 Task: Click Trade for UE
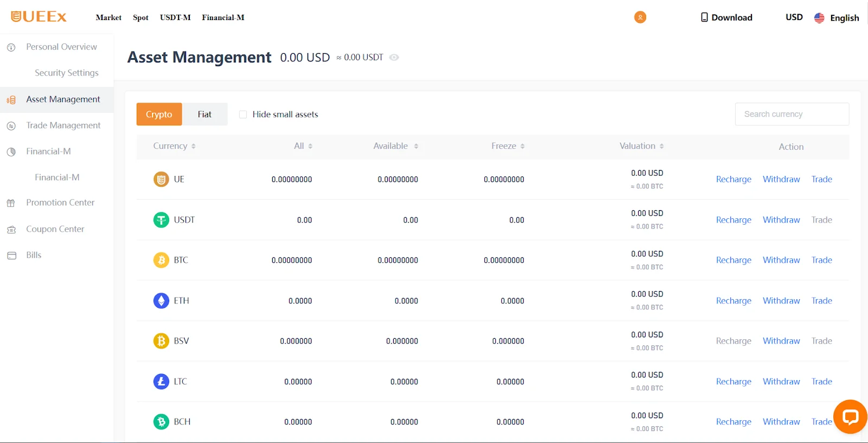tap(822, 179)
